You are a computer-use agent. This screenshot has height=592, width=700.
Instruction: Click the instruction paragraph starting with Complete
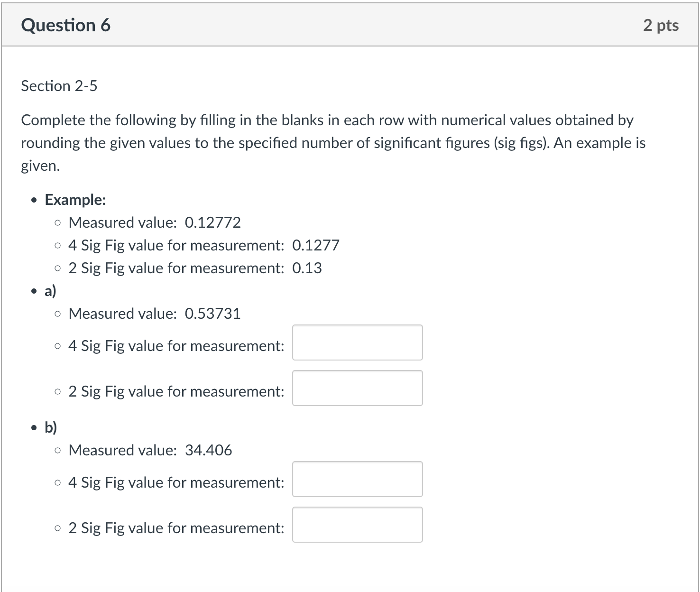[333, 143]
